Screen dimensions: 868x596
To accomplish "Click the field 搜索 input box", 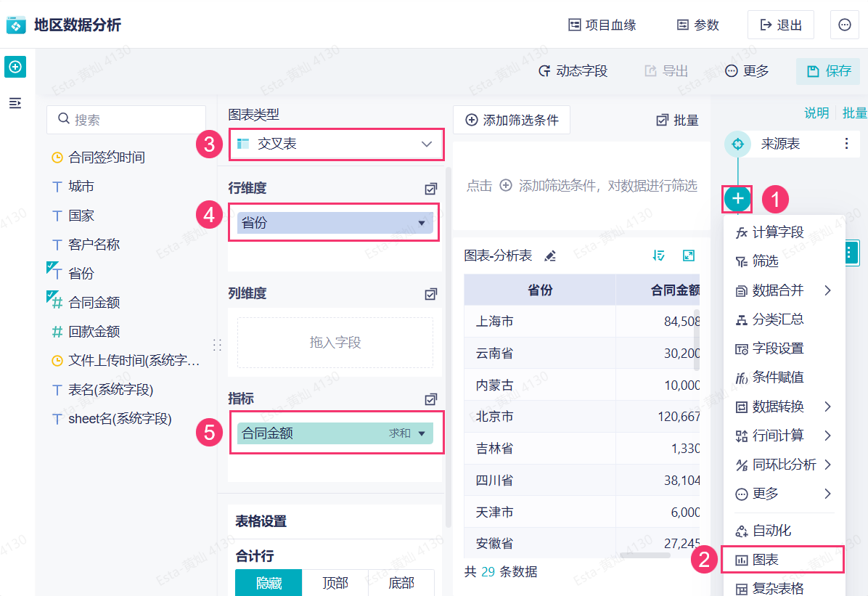I will [x=126, y=120].
